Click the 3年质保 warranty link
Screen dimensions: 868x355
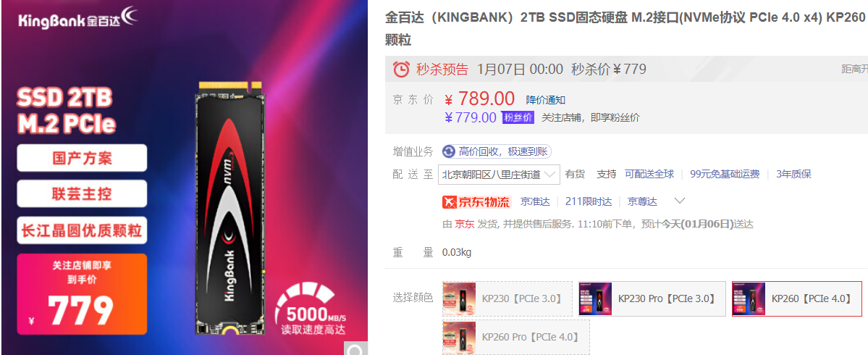tap(793, 174)
